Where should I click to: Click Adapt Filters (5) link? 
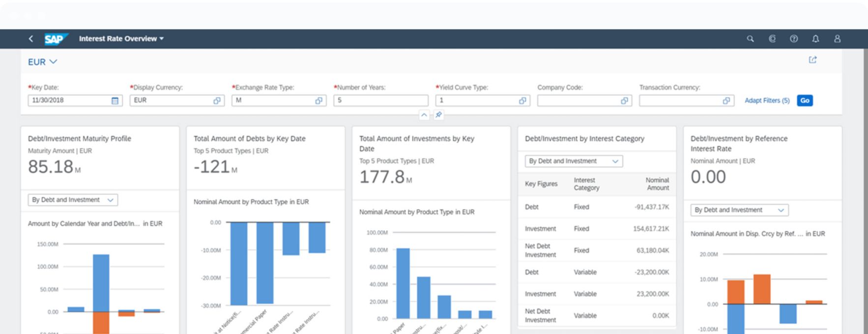pyautogui.click(x=767, y=101)
